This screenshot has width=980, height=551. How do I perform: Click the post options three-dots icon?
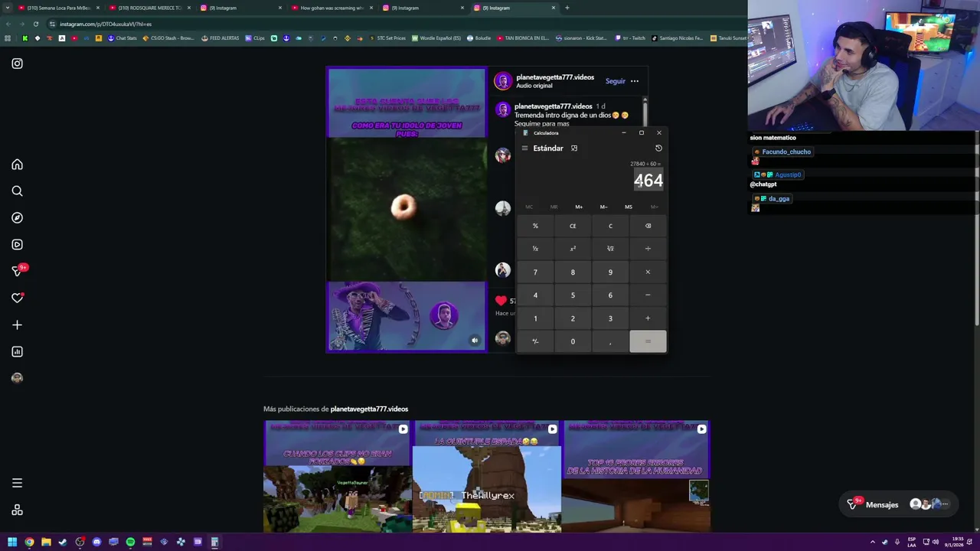coord(634,81)
